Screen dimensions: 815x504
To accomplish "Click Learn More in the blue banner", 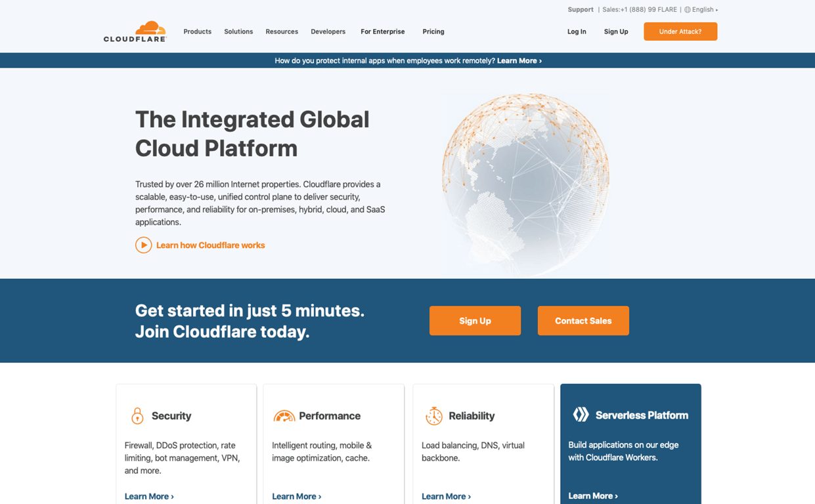I will coord(519,60).
